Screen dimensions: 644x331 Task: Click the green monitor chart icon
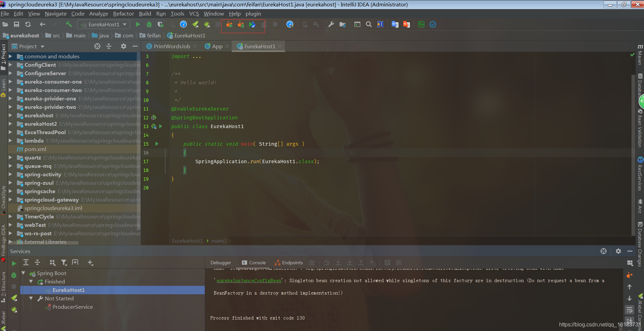[421, 24]
